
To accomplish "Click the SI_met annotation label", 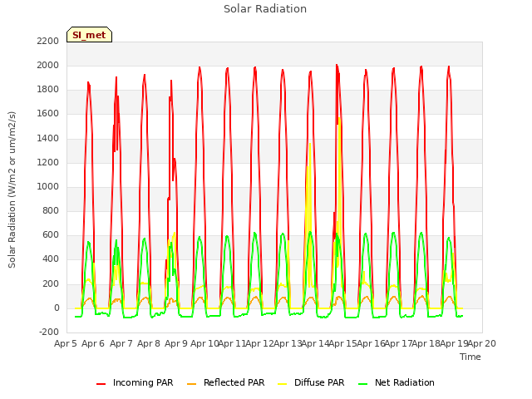I will (x=89, y=35).
